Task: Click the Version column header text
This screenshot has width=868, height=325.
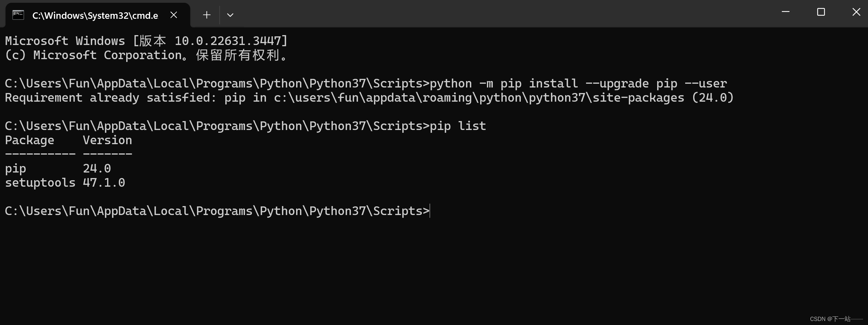Action: click(107, 140)
